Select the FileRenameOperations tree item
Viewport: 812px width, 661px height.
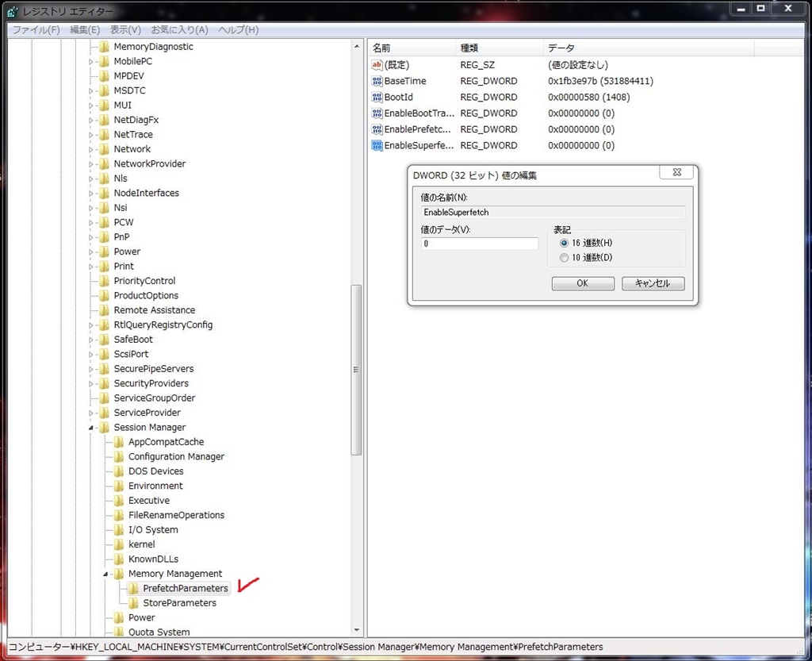(176, 515)
